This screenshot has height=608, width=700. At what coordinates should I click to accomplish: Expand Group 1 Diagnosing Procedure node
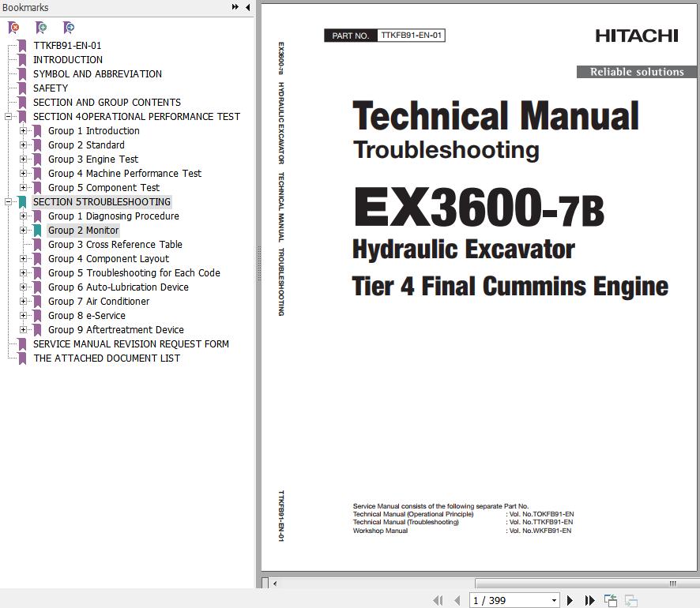23,216
